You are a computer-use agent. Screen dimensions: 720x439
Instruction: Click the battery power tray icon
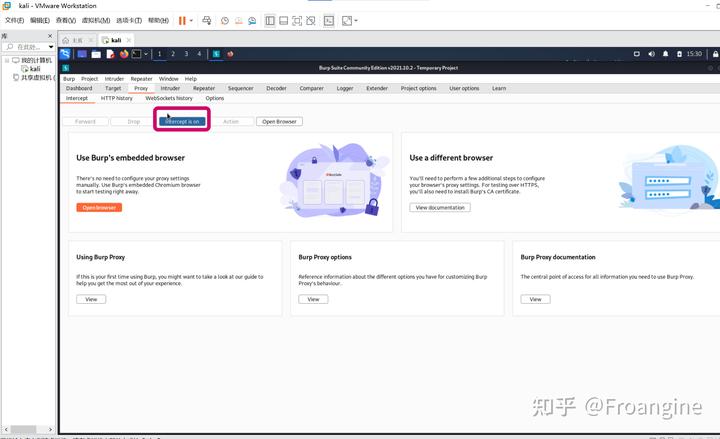pyautogui.click(x=679, y=54)
